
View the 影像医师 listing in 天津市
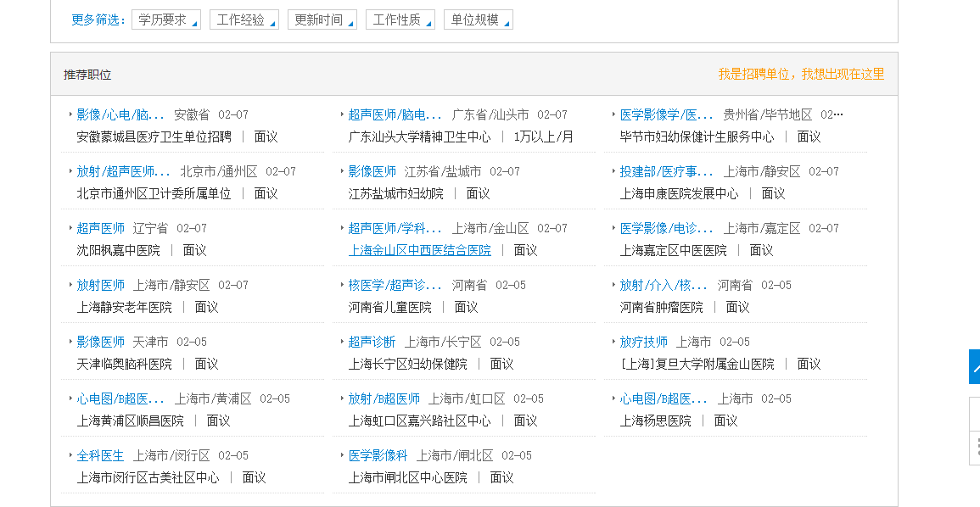tap(99, 341)
